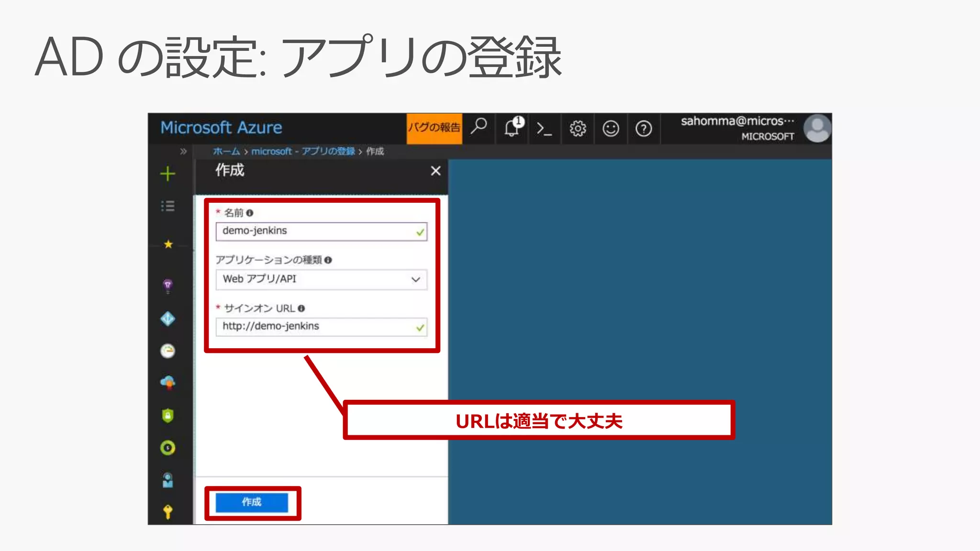Click the green circle cost icon
Image resolution: width=980 pixels, height=551 pixels.
(x=167, y=448)
